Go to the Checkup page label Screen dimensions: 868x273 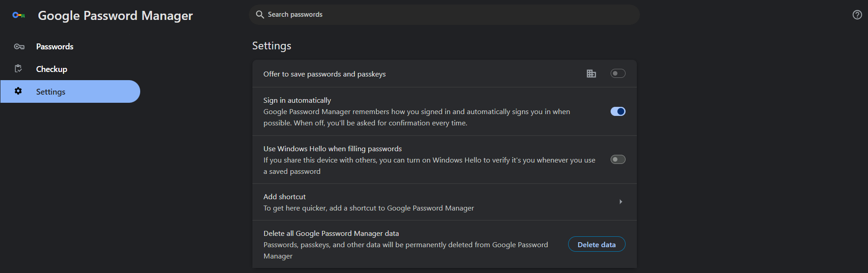click(x=52, y=69)
